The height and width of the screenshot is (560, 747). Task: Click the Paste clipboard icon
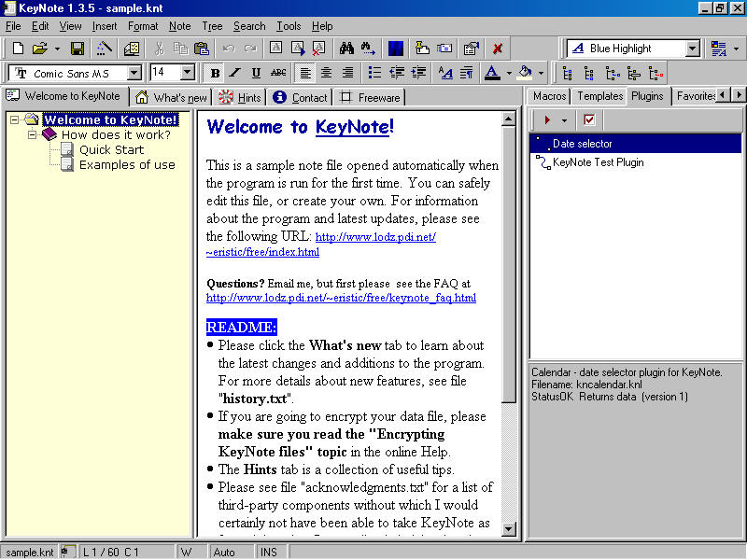pos(202,49)
